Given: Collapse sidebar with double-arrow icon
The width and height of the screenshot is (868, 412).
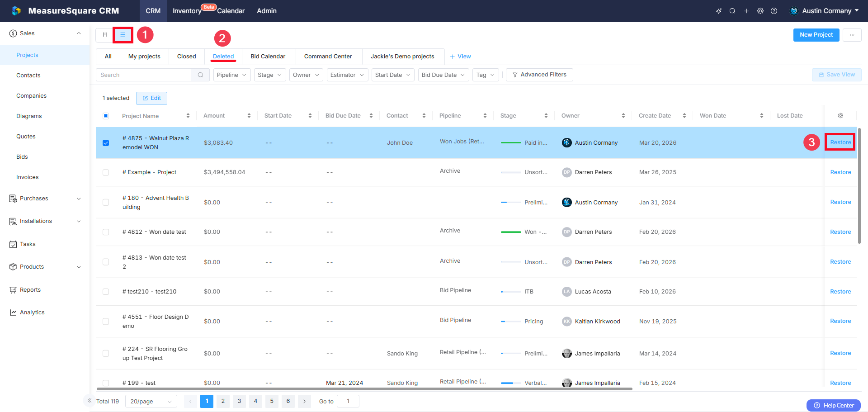Looking at the screenshot, I should point(90,401).
